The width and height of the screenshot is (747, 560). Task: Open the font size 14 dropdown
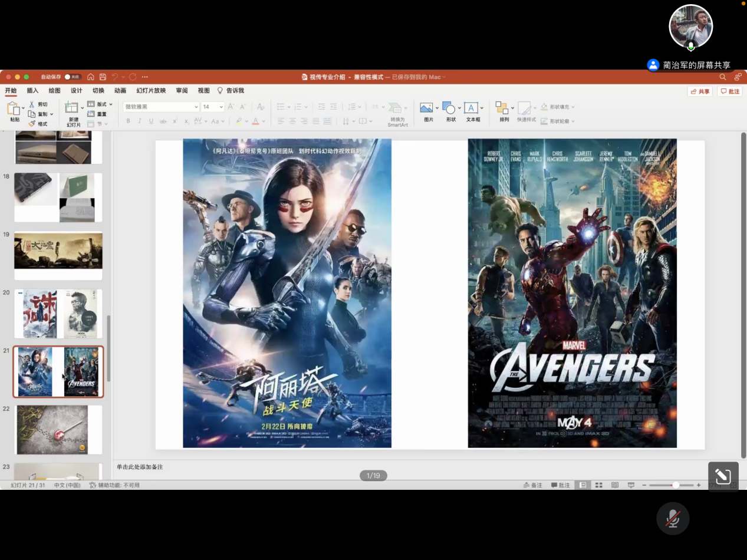[221, 107]
